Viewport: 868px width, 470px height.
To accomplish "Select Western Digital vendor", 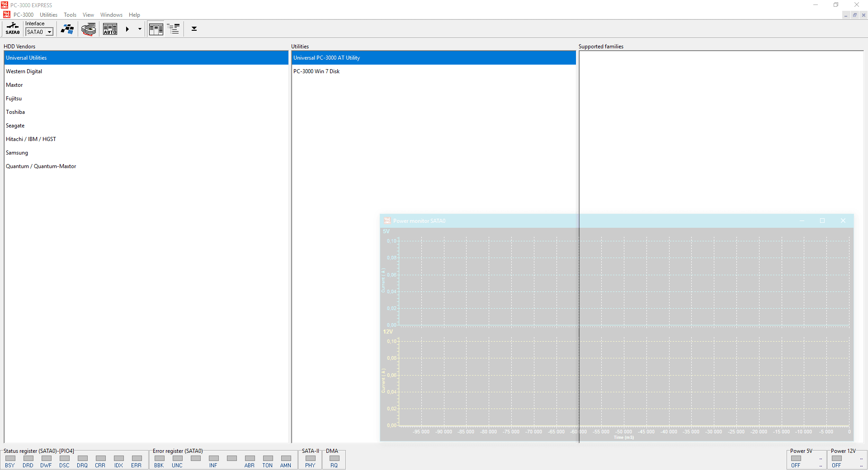I will point(146,71).
